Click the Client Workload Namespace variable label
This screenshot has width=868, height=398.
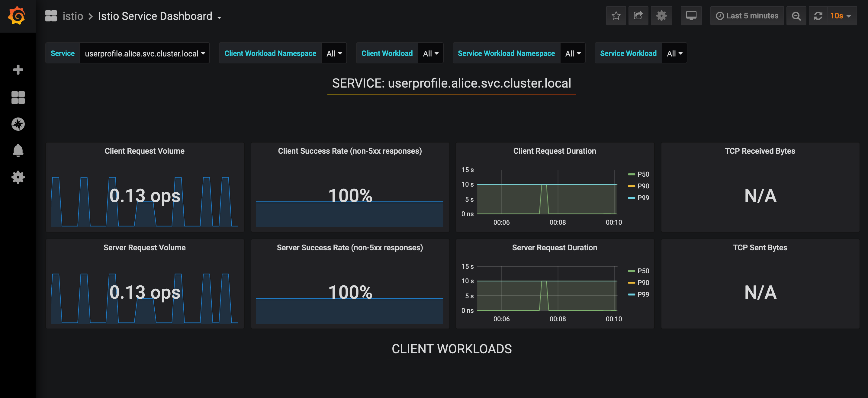point(270,53)
